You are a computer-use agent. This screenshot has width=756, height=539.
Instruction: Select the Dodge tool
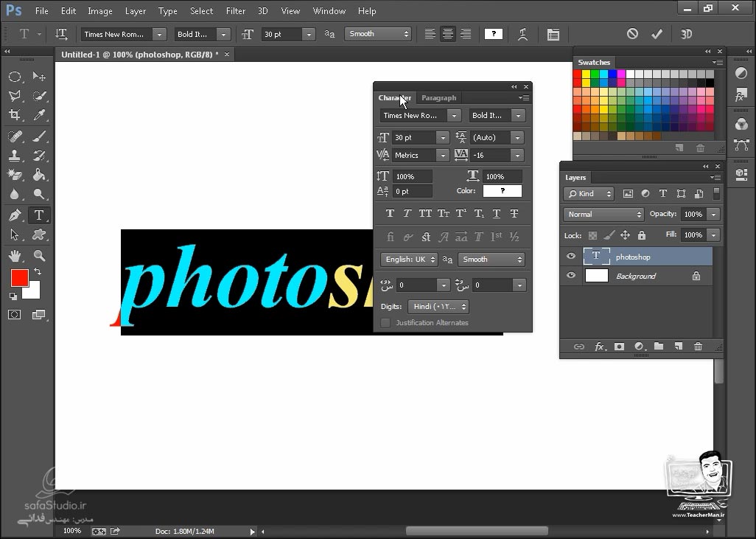pyautogui.click(x=39, y=194)
